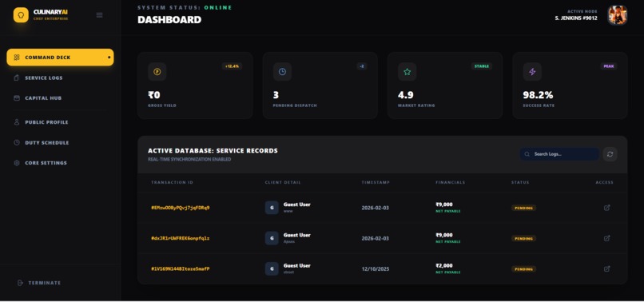
Task: Go to Service Logs
Action: [43, 78]
